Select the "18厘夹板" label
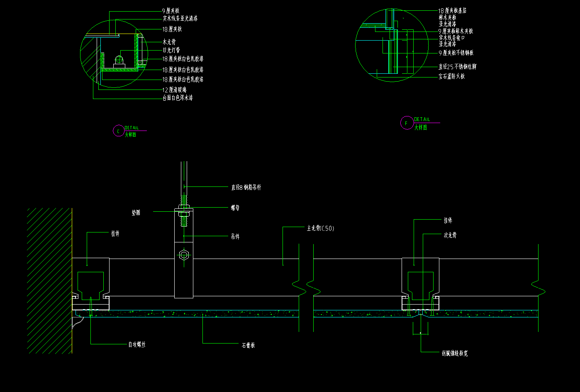This screenshot has height=392, width=580. [x=172, y=29]
